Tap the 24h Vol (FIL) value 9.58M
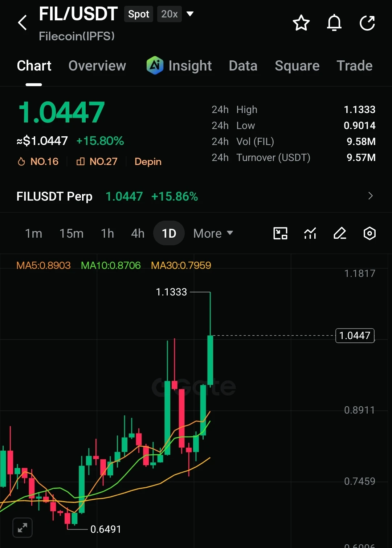This screenshot has height=548, width=392. point(361,141)
